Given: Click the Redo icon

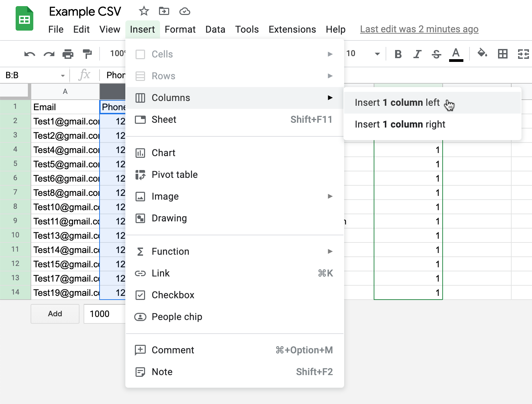Looking at the screenshot, I should [x=49, y=53].
